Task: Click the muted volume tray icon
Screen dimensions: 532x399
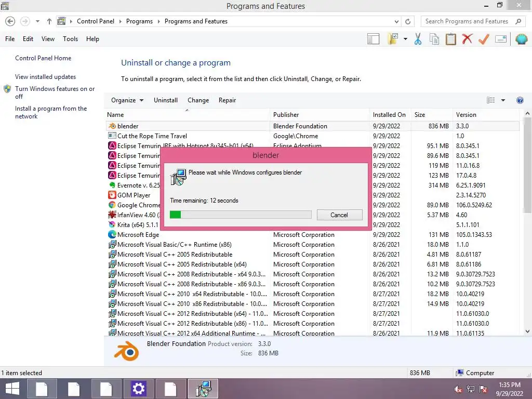Action: [458, 389]
